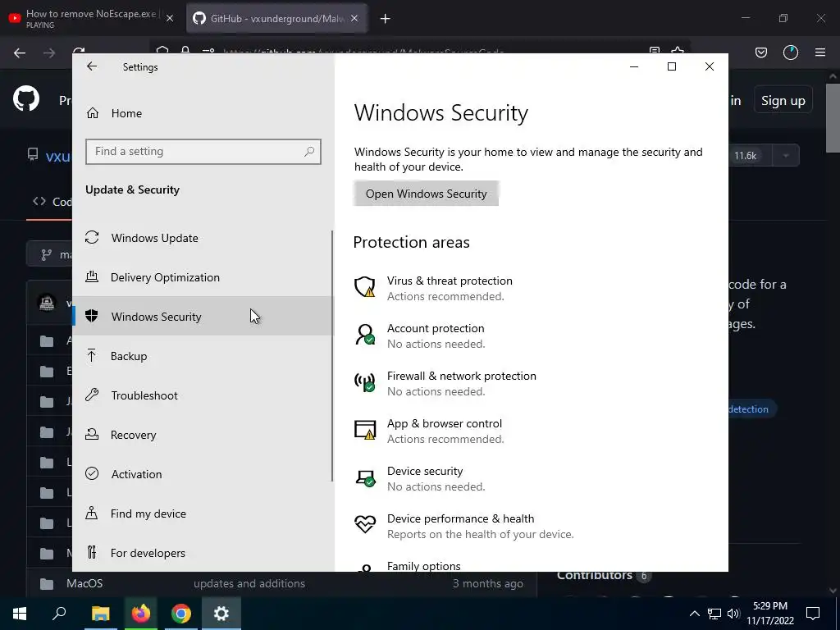The image size is (840, 630).
Task: Click the Windows Update sync icon
Action: point(92,237)
